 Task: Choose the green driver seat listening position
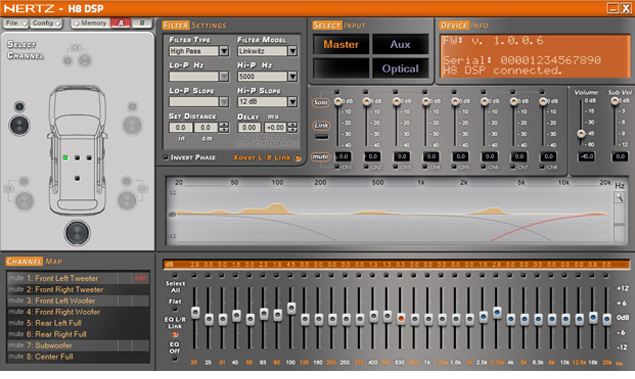[x=65, y=158]
